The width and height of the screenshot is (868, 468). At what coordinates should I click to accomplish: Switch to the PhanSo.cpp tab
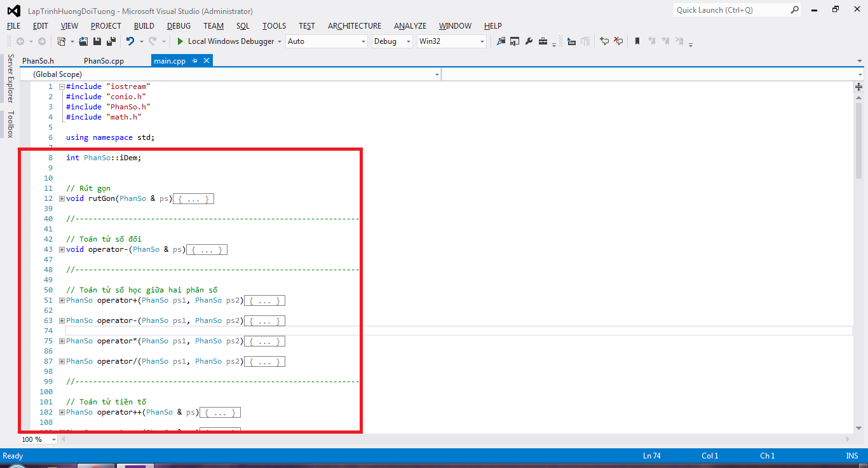(x=104, y=61)
